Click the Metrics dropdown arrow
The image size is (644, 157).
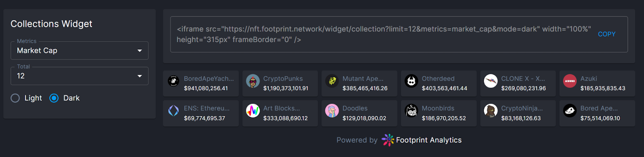[140, 51]
